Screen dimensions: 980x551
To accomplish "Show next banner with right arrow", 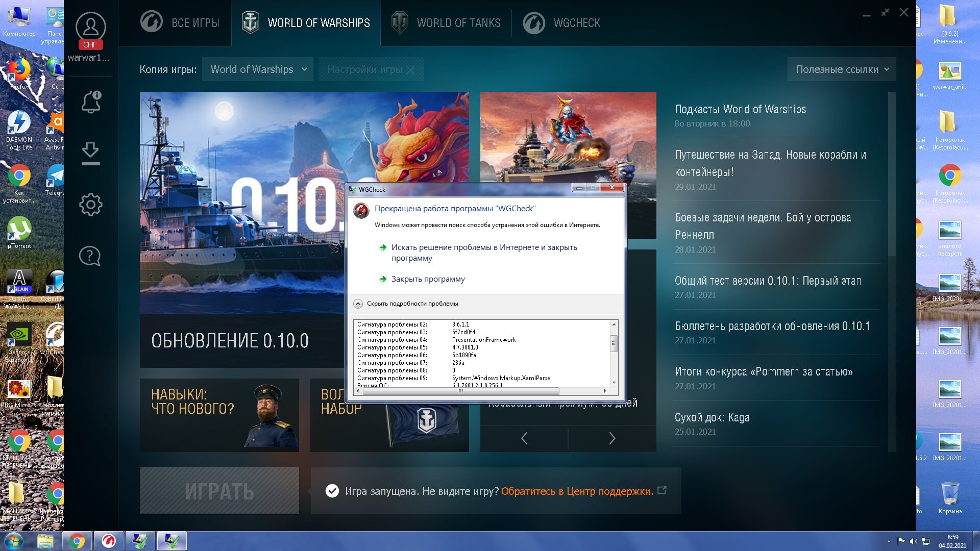I will pos(612,438).
